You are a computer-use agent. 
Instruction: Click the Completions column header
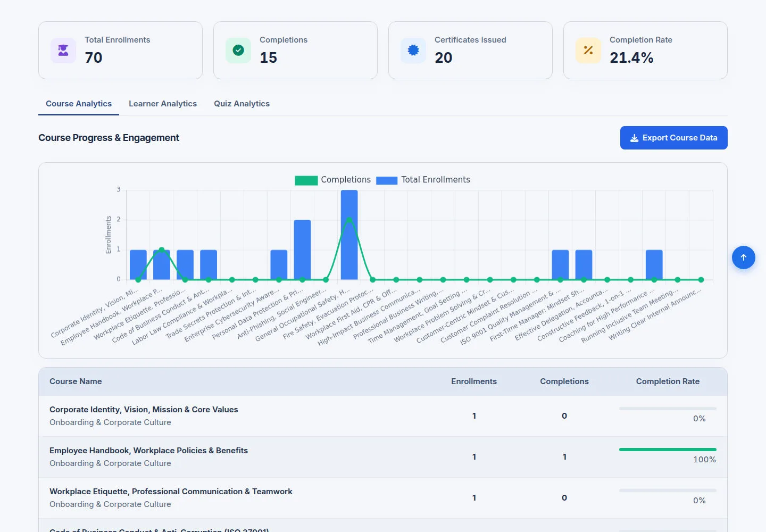[564, 381]
